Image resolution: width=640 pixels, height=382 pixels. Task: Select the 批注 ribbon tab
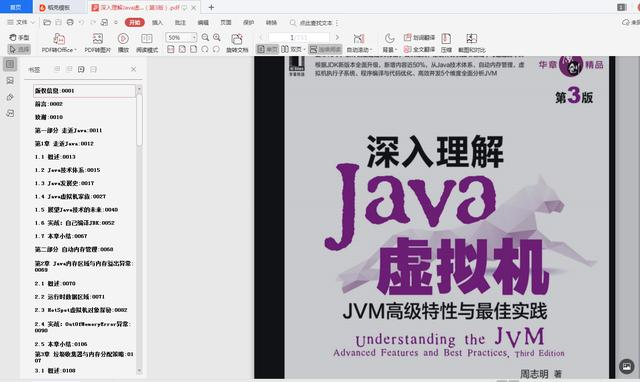point(180,22)
